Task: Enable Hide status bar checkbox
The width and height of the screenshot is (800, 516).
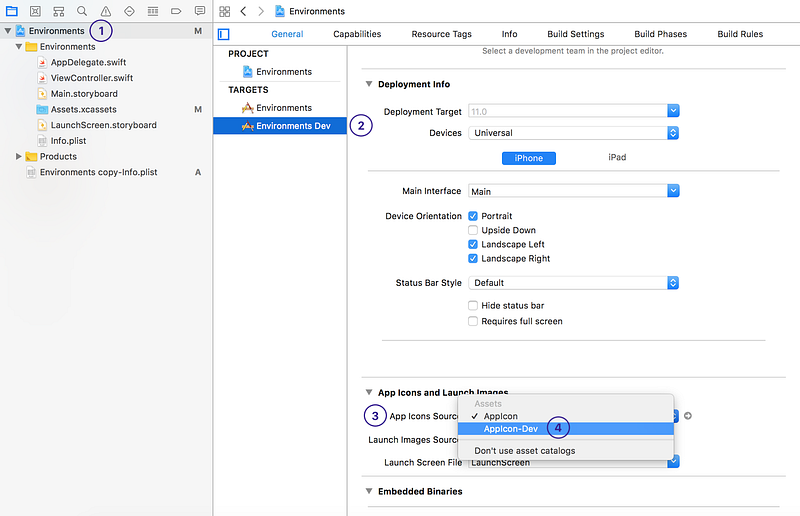Action: pos(473,306)
